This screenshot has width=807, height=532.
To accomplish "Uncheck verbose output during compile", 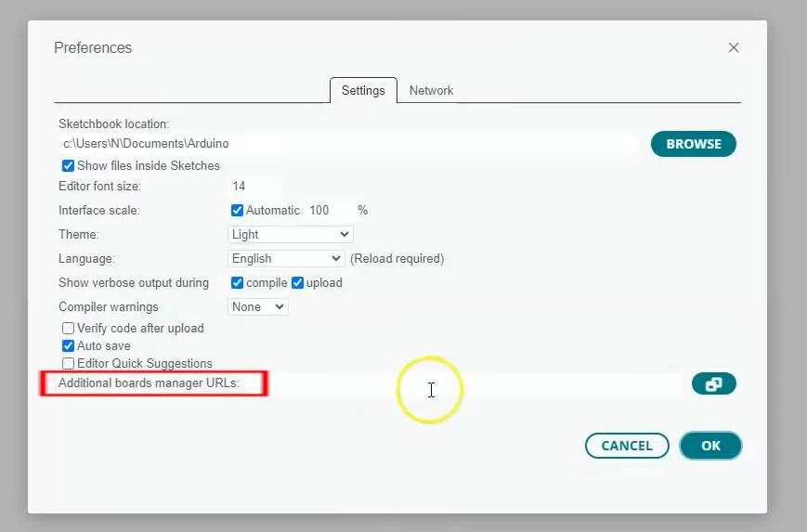I will [237, 283].
